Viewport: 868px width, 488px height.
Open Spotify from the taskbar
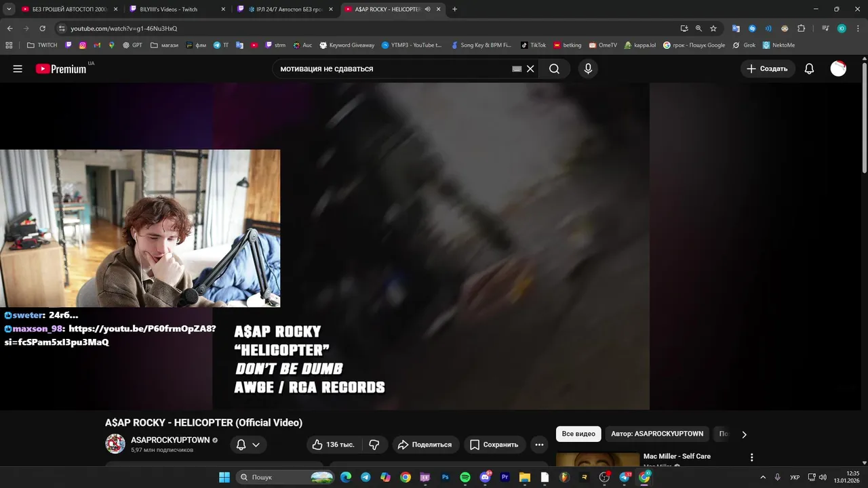tap(465, 477)
